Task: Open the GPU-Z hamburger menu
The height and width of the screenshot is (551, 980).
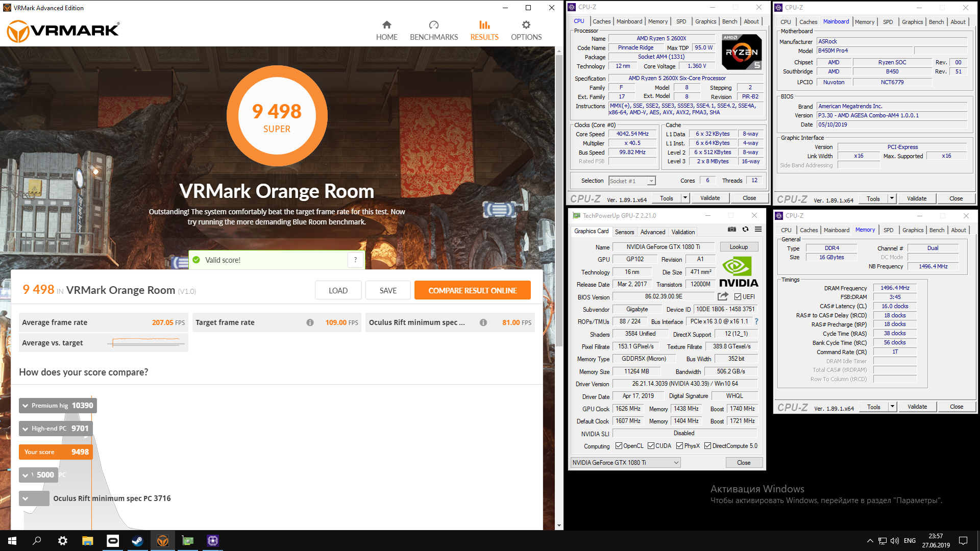Action: pos(758,230)
